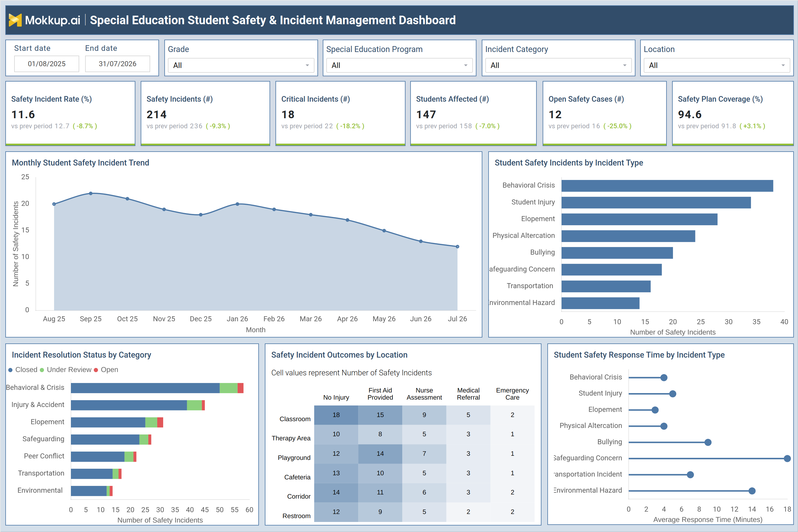Select the Safety Incidents (#) card
The width and height of the screenshot is (798, 532).
[205, 113]
